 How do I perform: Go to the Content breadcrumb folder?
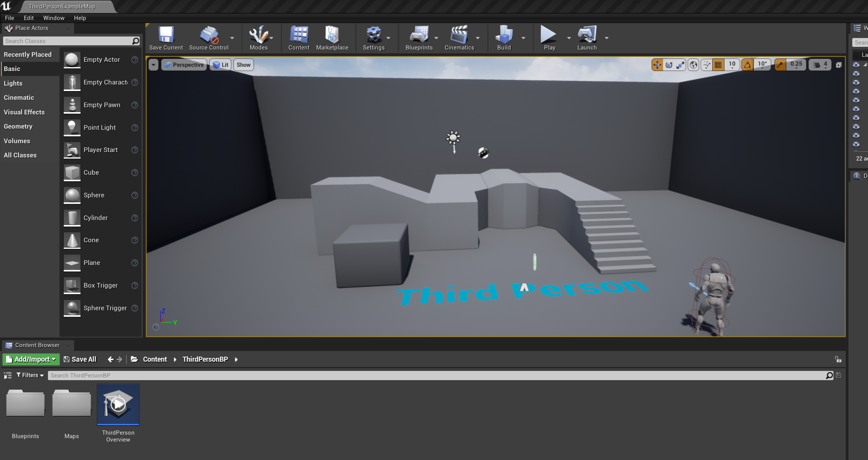tap(155, 359)
